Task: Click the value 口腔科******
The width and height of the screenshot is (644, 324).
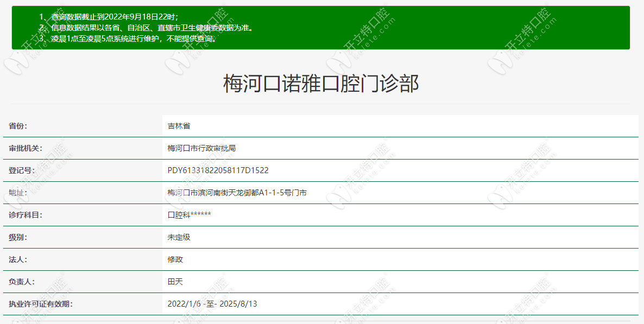Action: (190, 215)
